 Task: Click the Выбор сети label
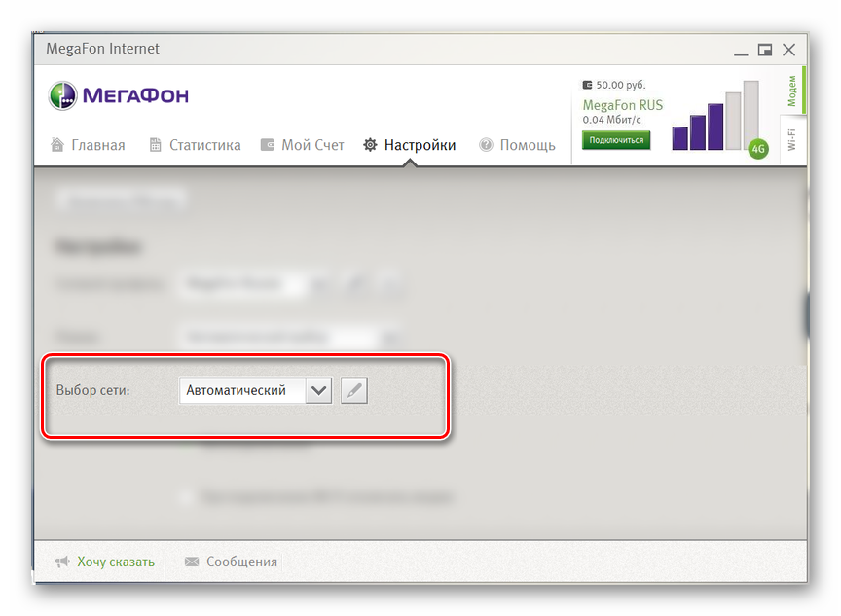(x=92, y=390)
